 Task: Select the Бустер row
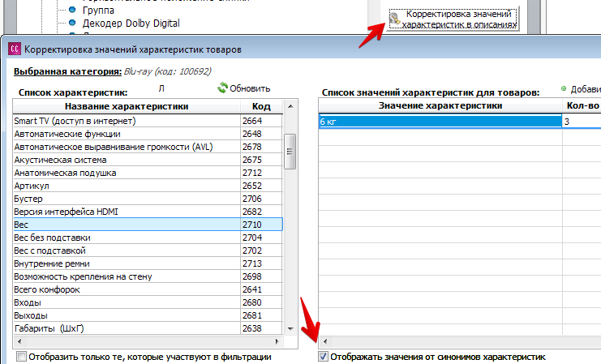pos(148,199)
